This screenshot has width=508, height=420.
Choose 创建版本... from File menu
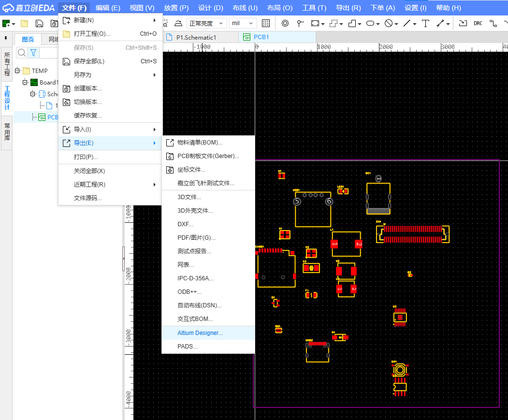pos(110,88)
